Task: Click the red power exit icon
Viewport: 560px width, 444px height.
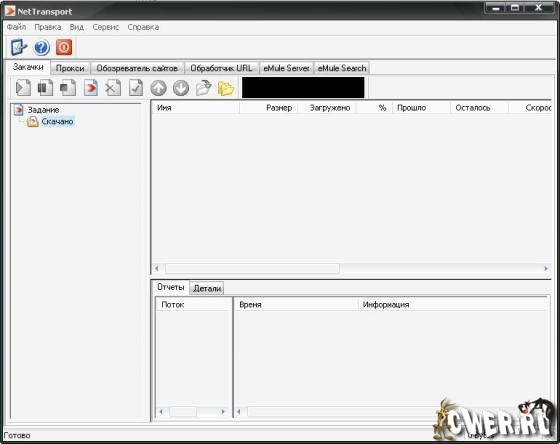Action: coord(64,48)
